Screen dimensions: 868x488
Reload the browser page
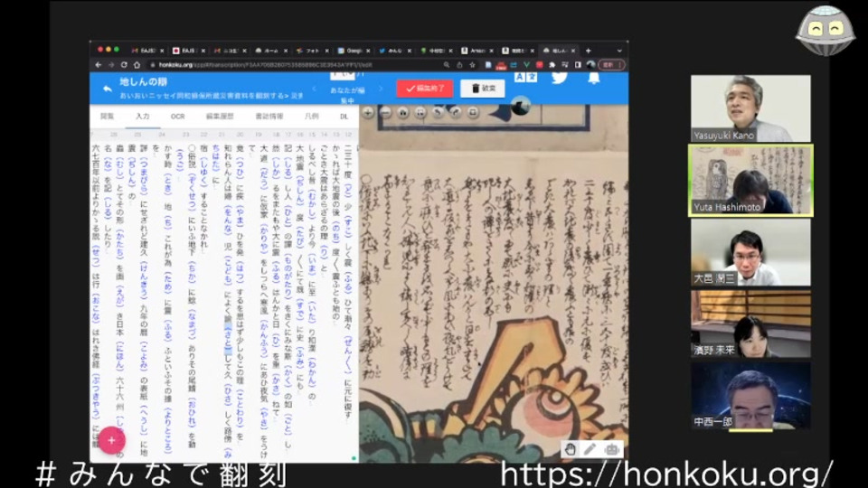coord(124,65)
